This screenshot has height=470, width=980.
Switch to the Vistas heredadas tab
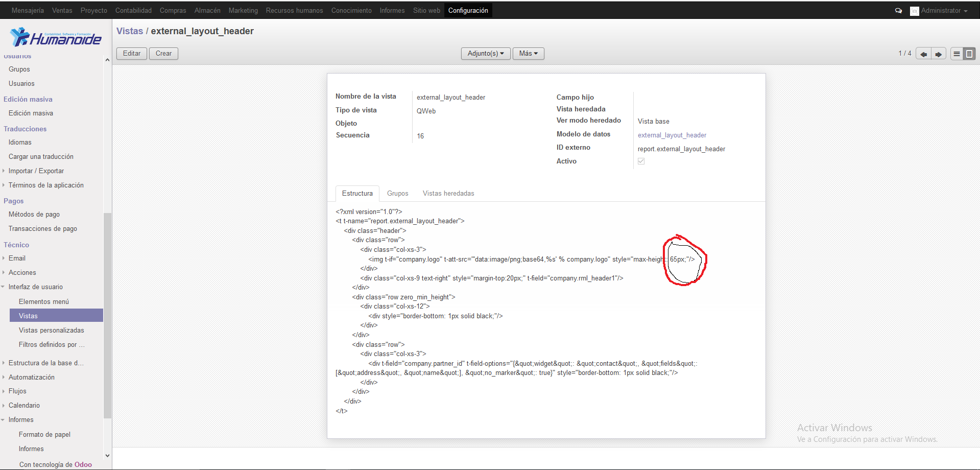pos(448,194)
